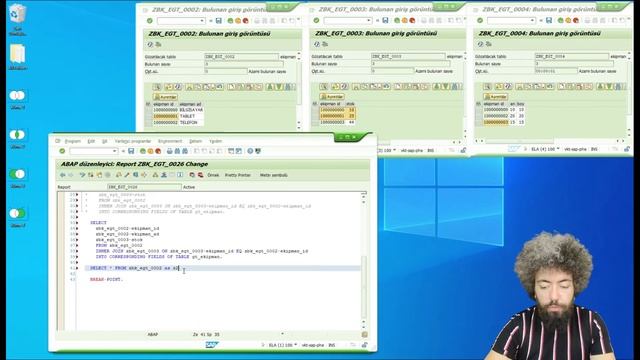Save the ABAP report with the disk icon
The image size is (640, 360).
pyautogui.click(x=131, y=151)
